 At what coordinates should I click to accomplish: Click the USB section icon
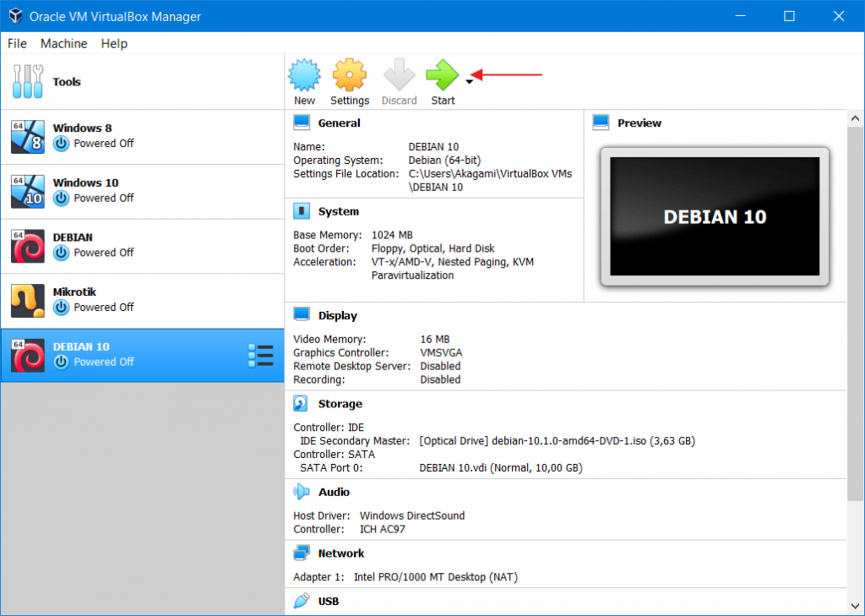301,601
